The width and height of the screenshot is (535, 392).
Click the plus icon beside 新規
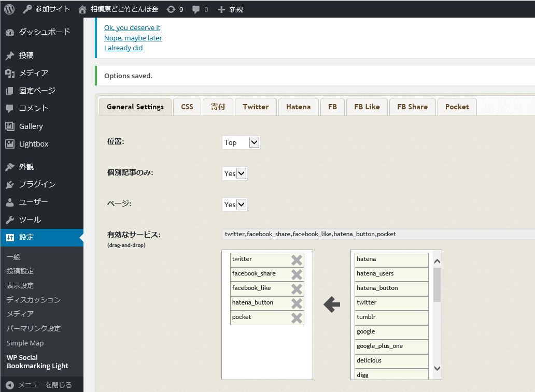[221, 9]
